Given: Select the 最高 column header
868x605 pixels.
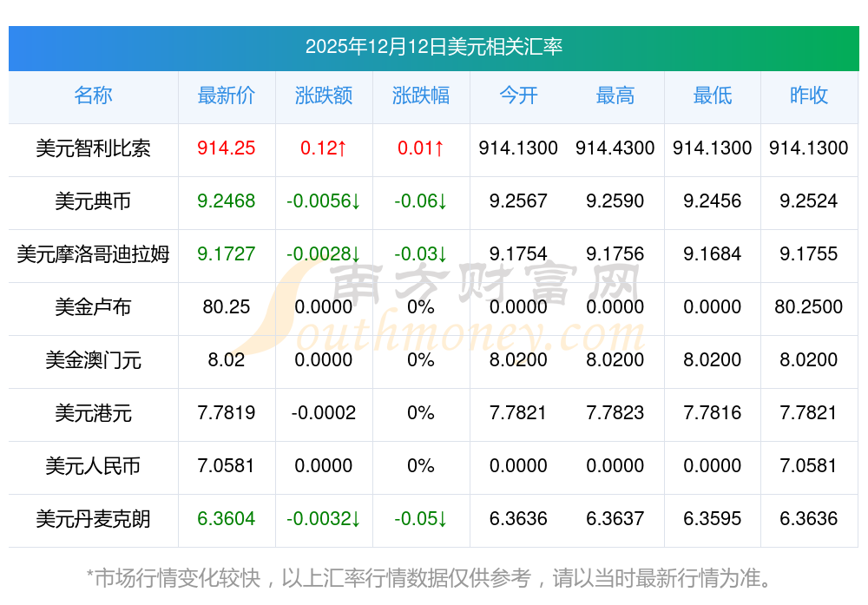Looking at the screenshot, I should 615,95.
